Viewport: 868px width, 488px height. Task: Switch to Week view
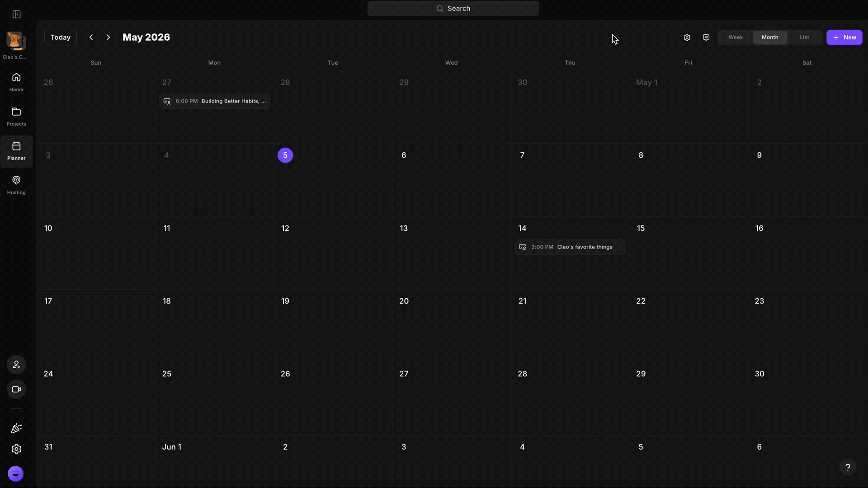coord(736,38)
